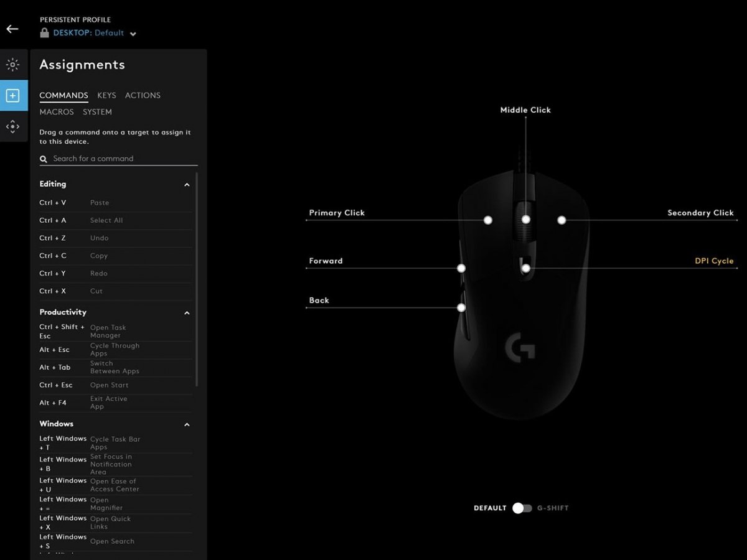Open the Desktop: Default profile dropdown

point(133,34)
